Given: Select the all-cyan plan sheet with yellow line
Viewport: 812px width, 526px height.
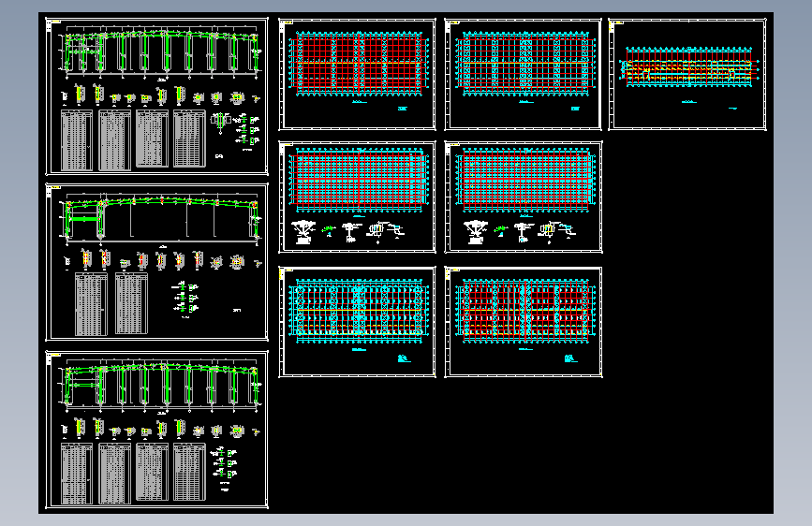Looking at the screenshot, I should click(358, 322).
